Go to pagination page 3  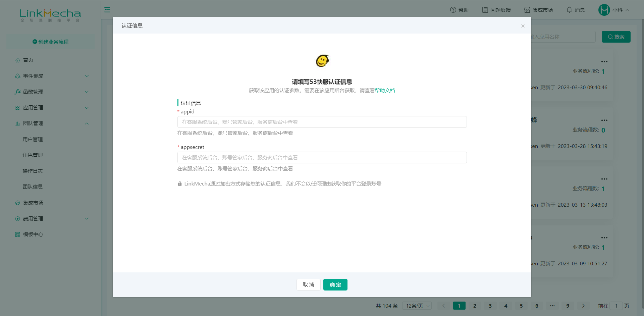click(x=490, y=306)
